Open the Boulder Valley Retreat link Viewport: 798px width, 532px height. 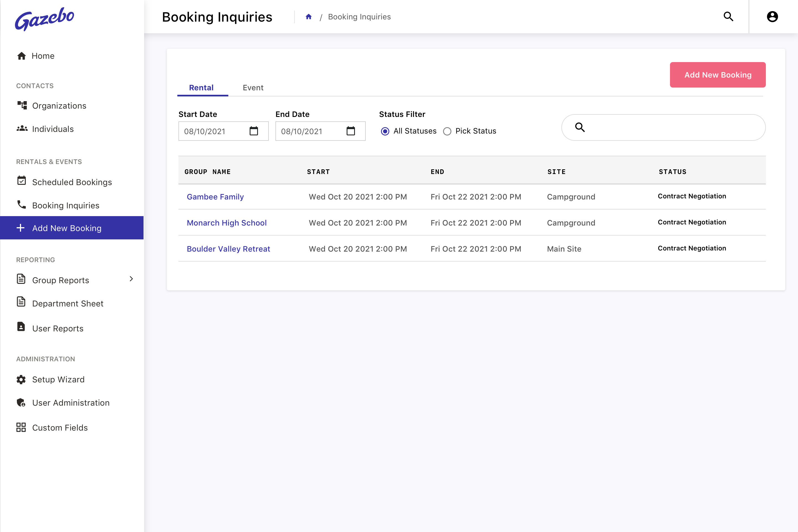[x=228, y=249]
